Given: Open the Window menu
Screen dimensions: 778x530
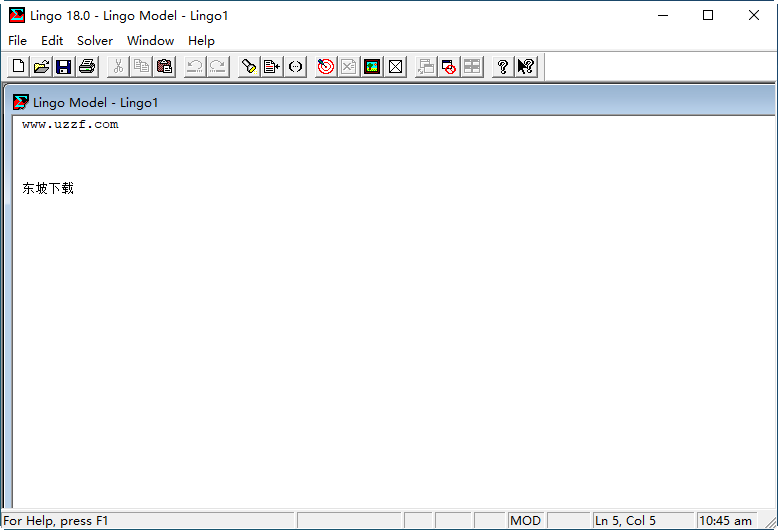Looking at the screenshot, I should [x=150, y=41].
